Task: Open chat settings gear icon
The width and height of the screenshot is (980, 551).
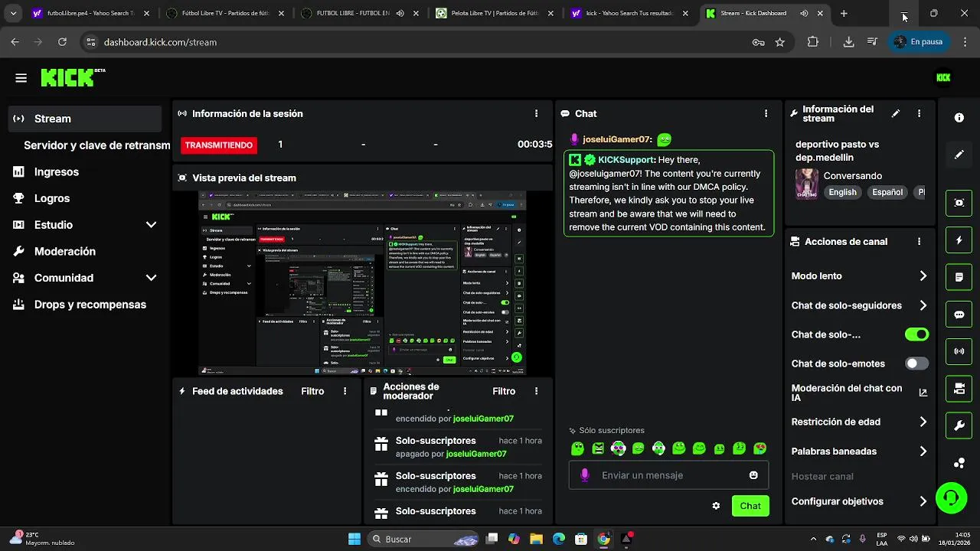Action: (716, 506)
